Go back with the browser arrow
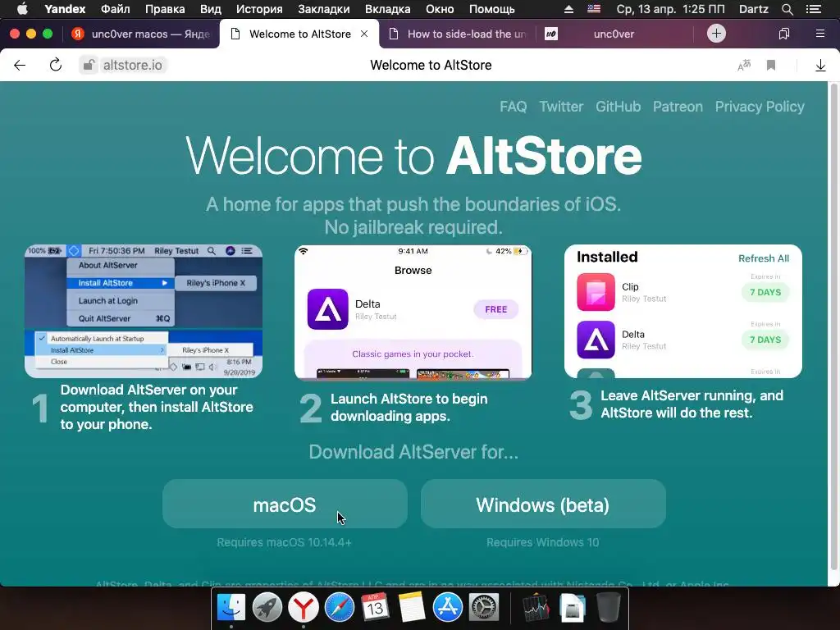 point(20,66)
